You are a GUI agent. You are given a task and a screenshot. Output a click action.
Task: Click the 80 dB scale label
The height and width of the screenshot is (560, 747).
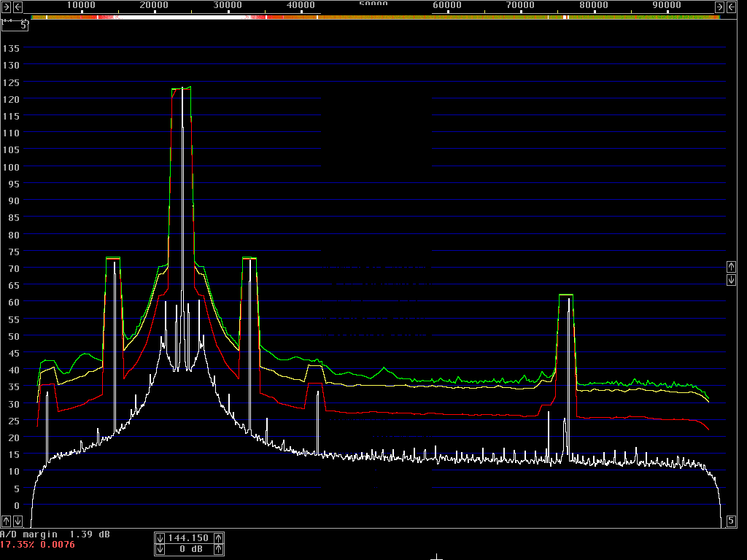pyautogui.click(x=14, y=235)
